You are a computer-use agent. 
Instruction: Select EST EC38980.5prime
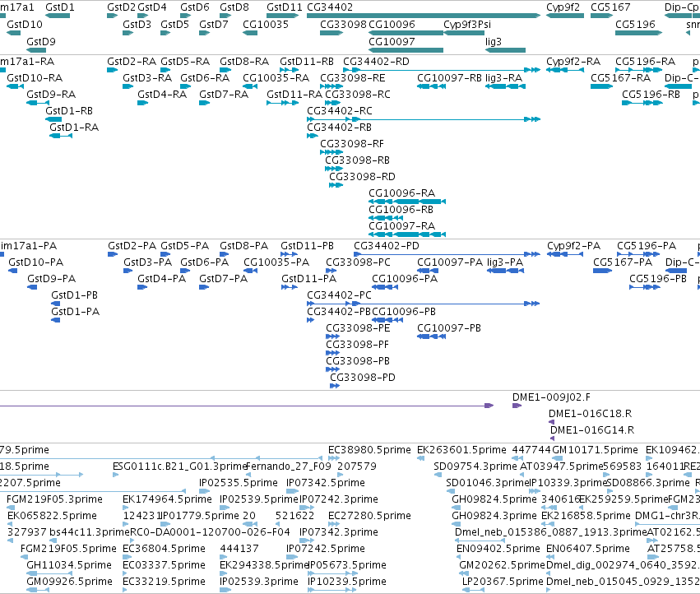click(x=369, y=450)
